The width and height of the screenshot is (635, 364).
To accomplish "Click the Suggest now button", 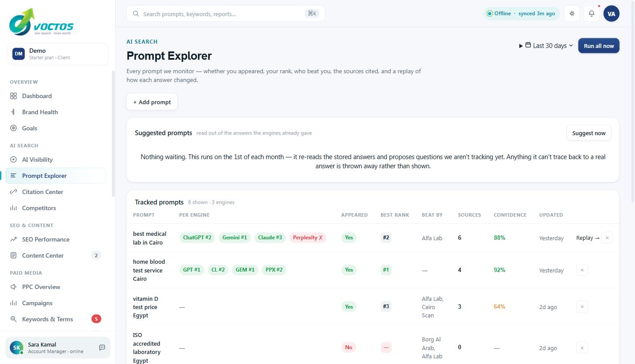I will (589, 133).
